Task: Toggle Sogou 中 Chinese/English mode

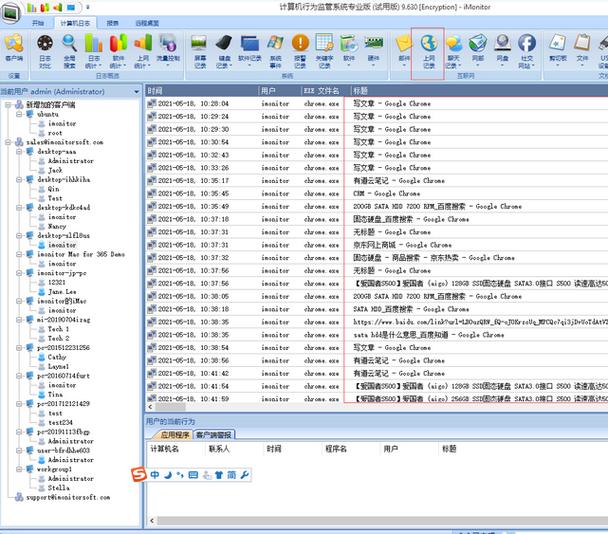Action: (155, 475)
